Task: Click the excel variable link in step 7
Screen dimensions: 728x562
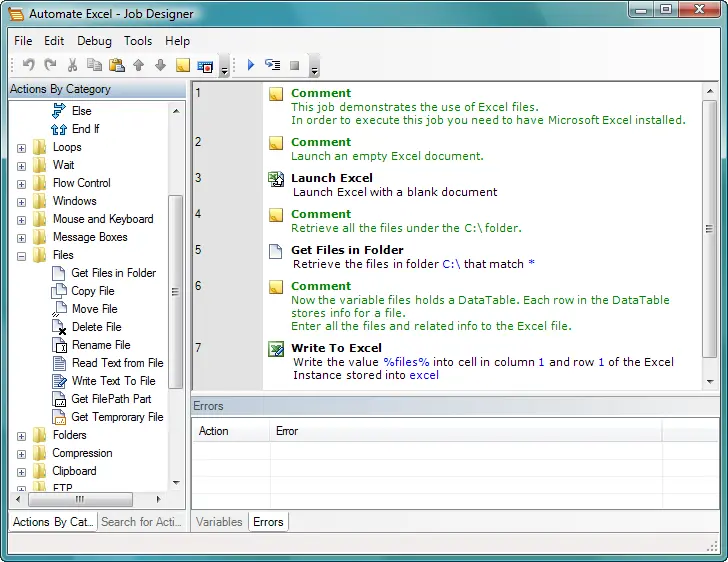Action: coord(424,375)
